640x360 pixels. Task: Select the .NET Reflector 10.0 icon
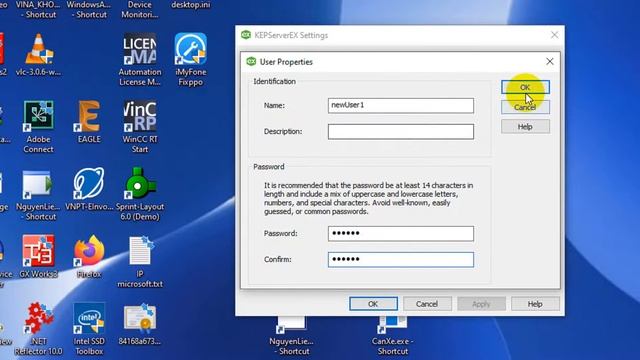click(x=38, y=329)
